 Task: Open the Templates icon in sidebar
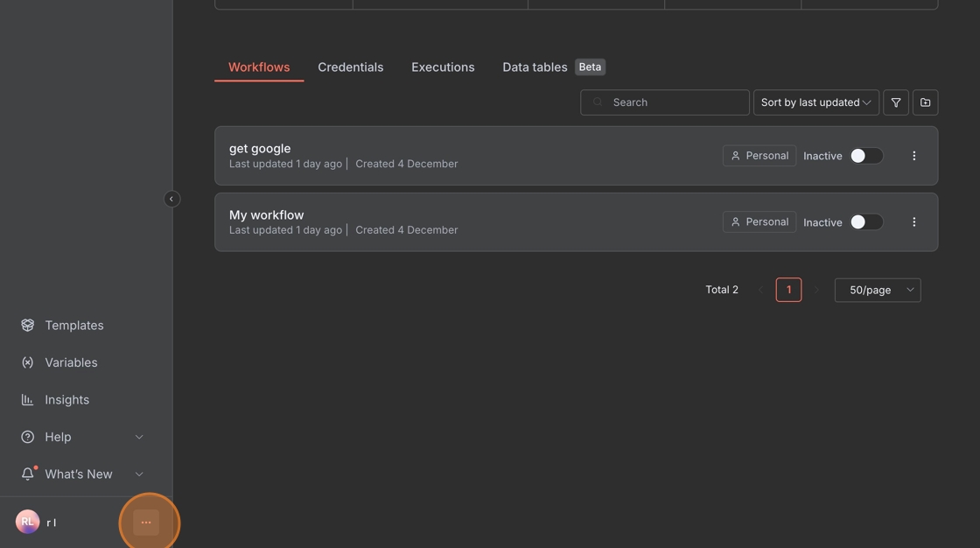click(28, 326)
